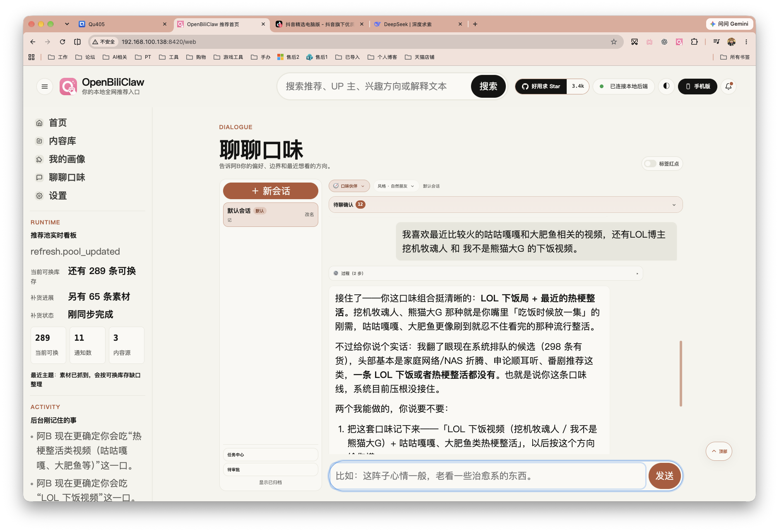Open 内容库 in sidebar

coord(62,141)
